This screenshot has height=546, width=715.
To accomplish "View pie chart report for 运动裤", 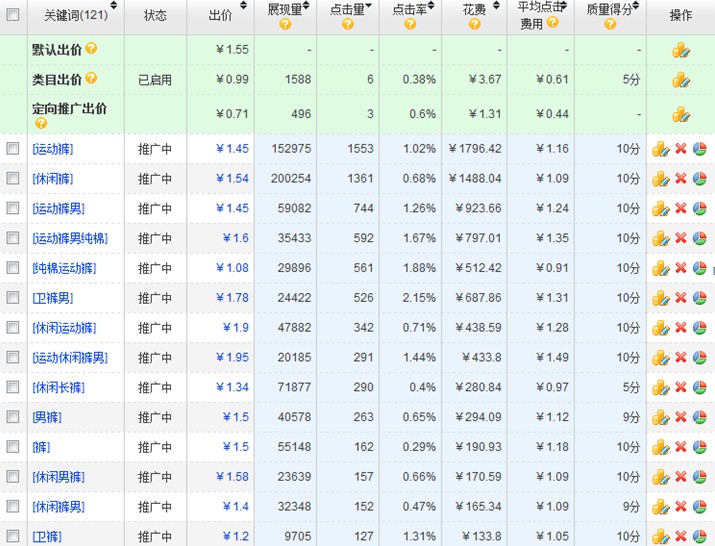I will [699, 149].
